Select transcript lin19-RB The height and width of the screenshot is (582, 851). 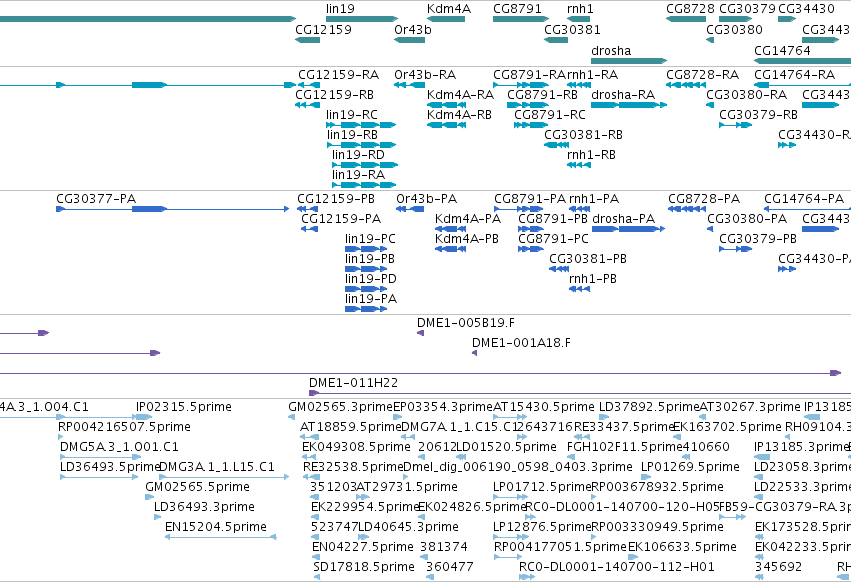pos(361,145)
